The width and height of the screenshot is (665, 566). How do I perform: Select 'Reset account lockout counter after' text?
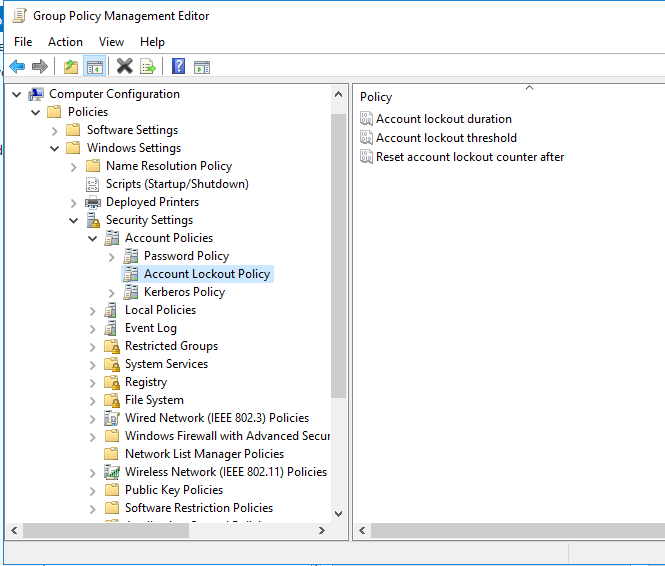tap(470, 157)
